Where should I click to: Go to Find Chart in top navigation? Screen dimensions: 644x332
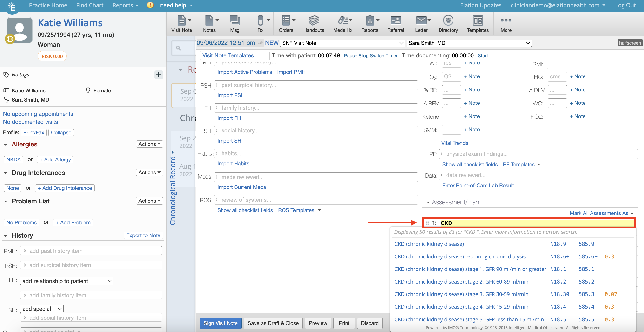click(x=90, y=5)
